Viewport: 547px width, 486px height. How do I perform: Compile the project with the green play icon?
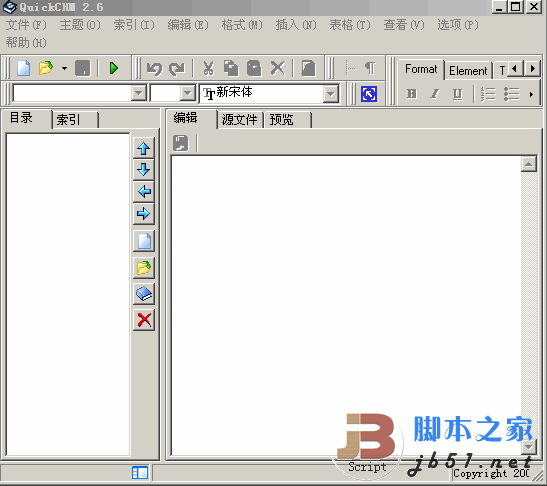coord(114,68)
